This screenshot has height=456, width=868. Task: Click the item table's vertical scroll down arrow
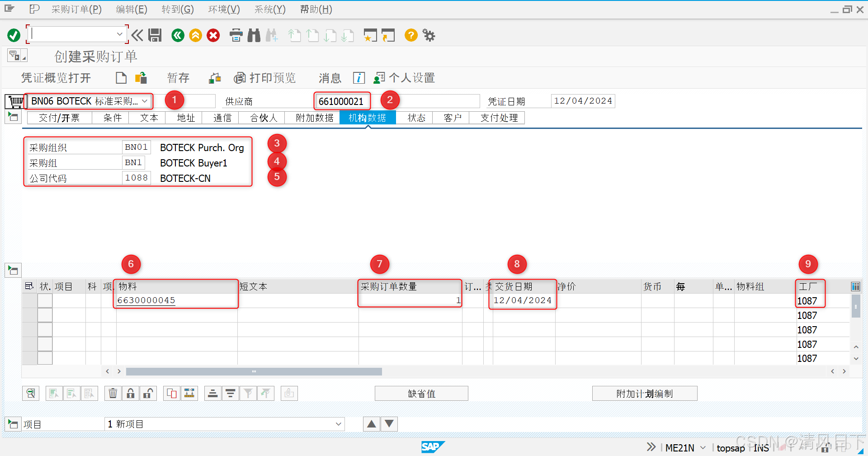[856, 358]
